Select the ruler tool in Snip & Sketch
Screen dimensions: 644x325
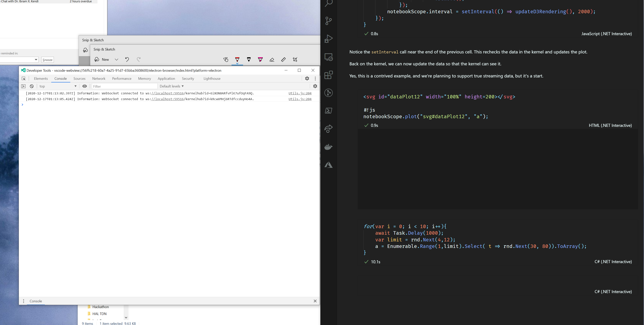[x=283, y=59]
